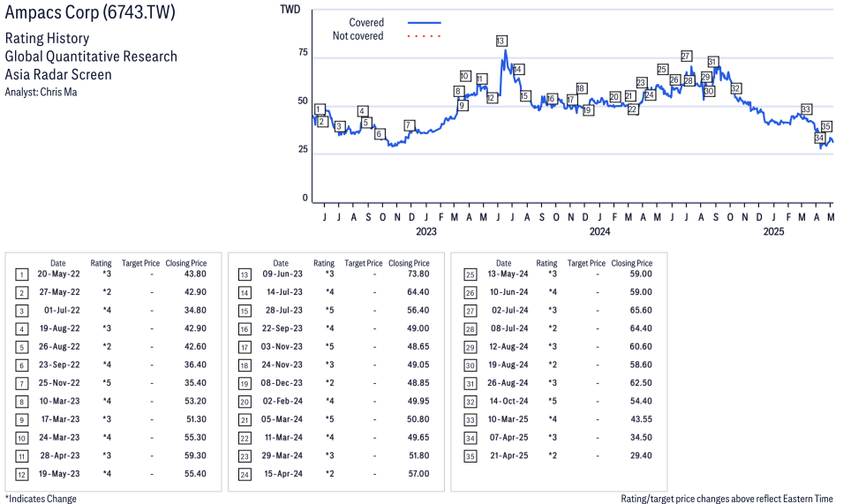The width and height of the screenshot is (843, 504).
Task: Click the Ampacs Corp (6743.TW) title
Action: point(90,11)
